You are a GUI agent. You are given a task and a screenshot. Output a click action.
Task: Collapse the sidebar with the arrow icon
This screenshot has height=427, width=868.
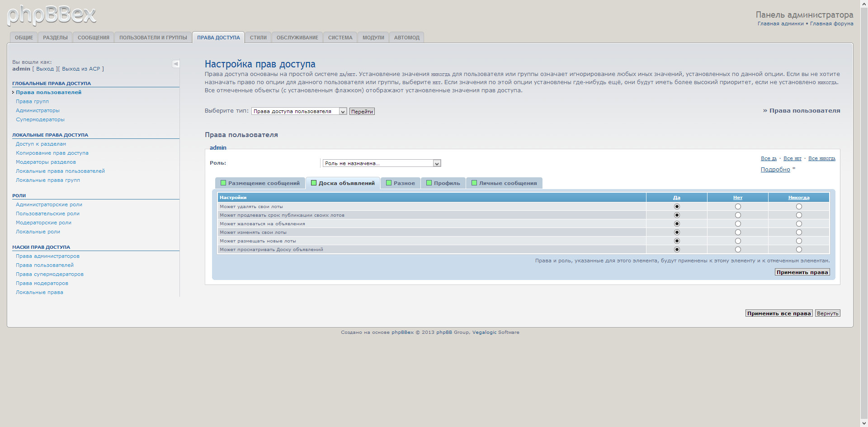(176, 64)
